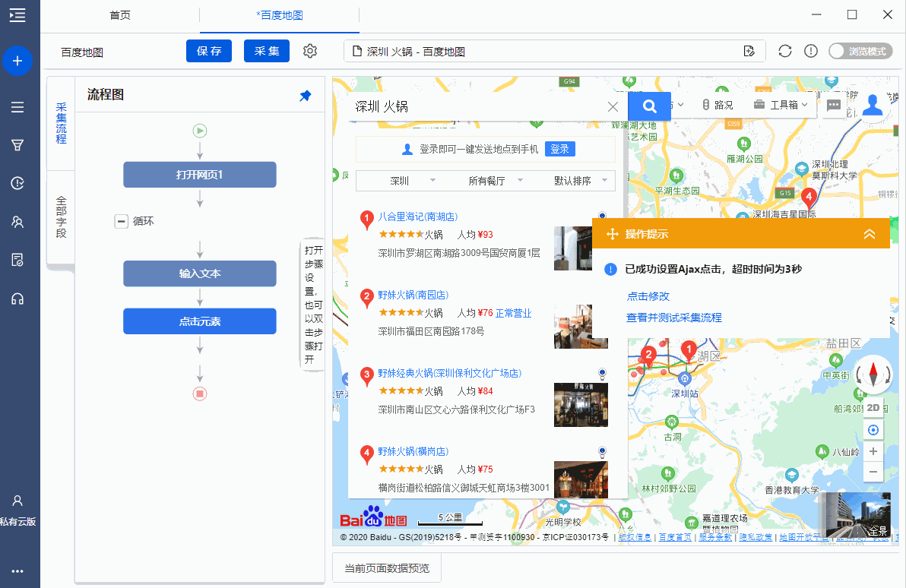This screenshot has width=906, height=588.
Task: Open 八合里海记(南湖店) result link
Action: coord(418,217)
